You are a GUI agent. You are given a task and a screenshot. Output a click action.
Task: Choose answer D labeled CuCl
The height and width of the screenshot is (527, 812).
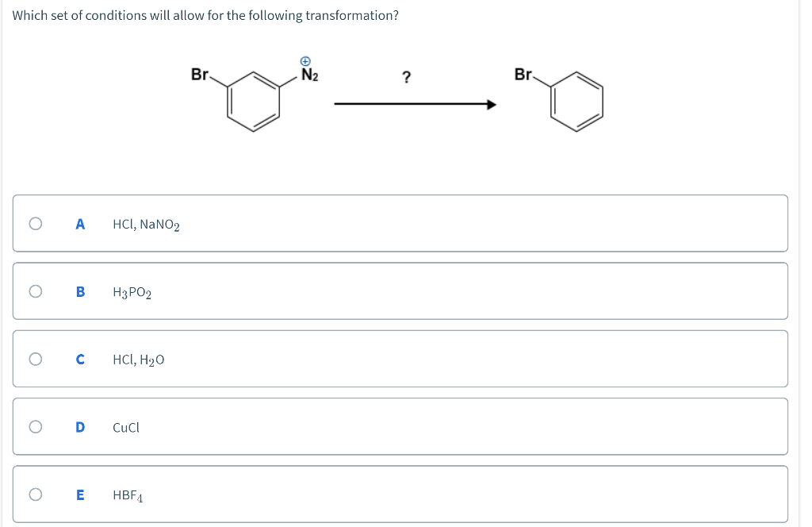pos(126,426)
